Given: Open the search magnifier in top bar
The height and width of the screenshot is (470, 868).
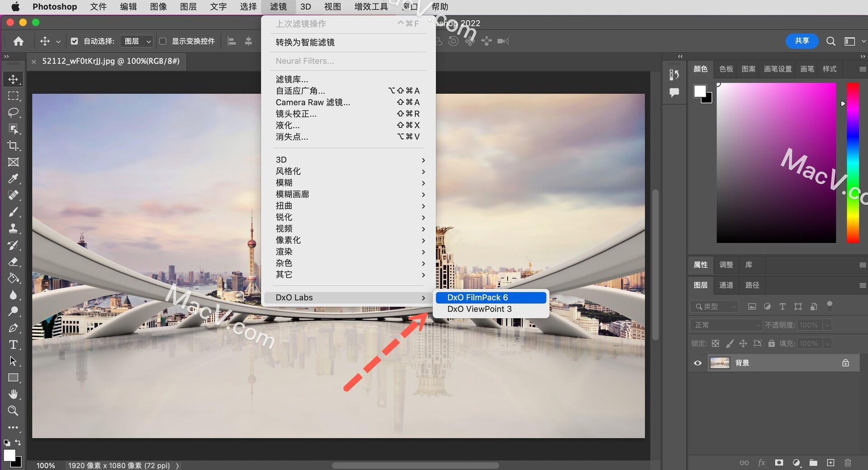Looking at the screenshot, I should pyautogui.click(x=830, y=41).
